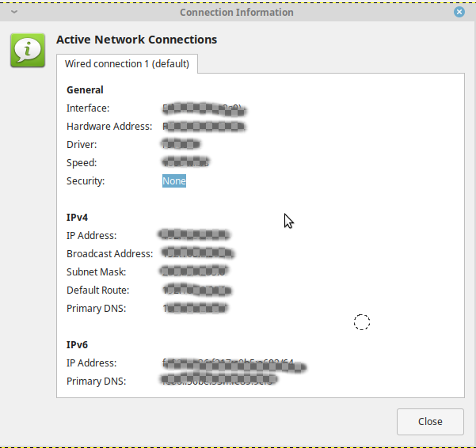The height and width of the screenshot is (448, 476).
Task: Select the Wired connection 1 (default) tab
Action: tap(127, 63)
